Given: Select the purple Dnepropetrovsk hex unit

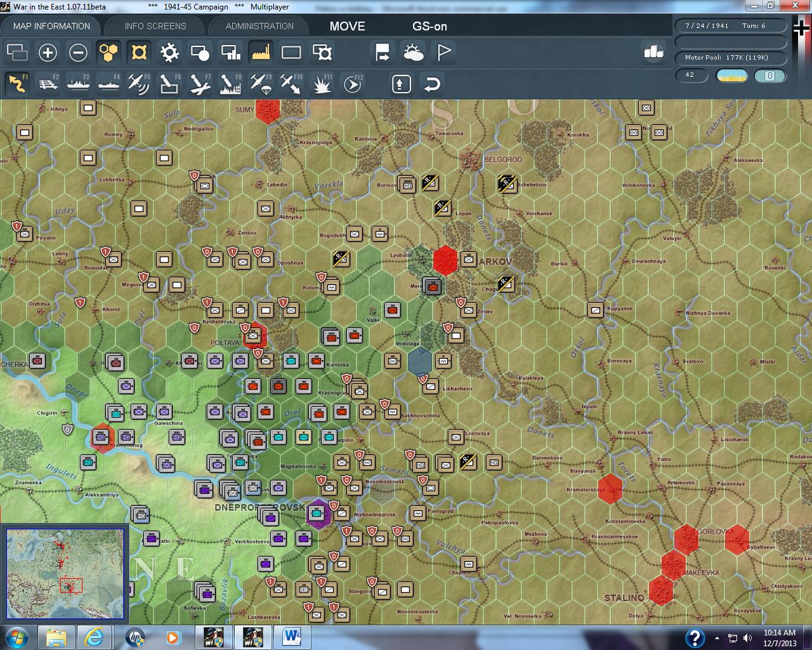Looking at the screenshot, I should pos(317,513).
